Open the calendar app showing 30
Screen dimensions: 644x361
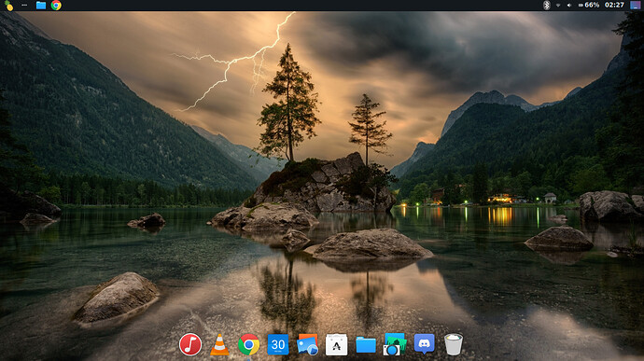pos(278,344)
